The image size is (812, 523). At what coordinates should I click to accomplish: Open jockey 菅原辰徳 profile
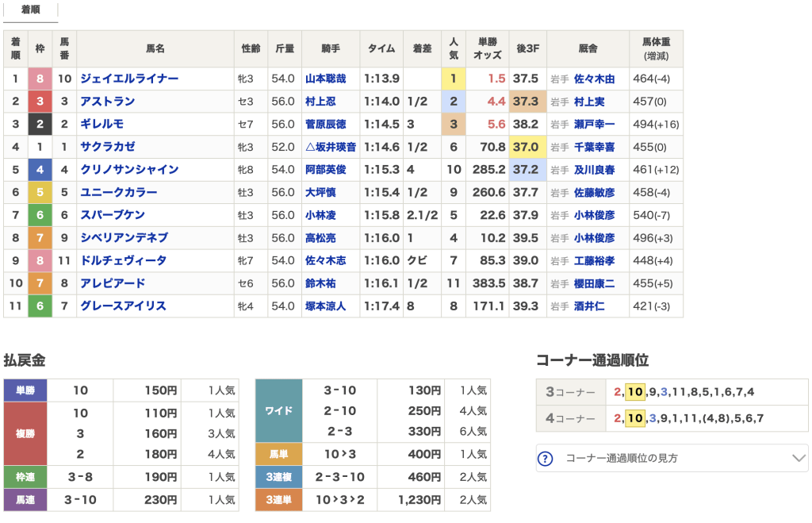point(326,125)
